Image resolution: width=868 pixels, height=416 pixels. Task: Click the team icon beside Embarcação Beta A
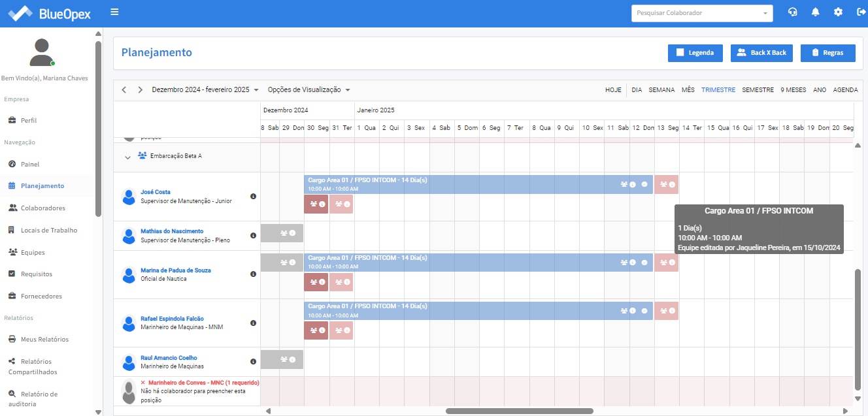tap(142, 156)
